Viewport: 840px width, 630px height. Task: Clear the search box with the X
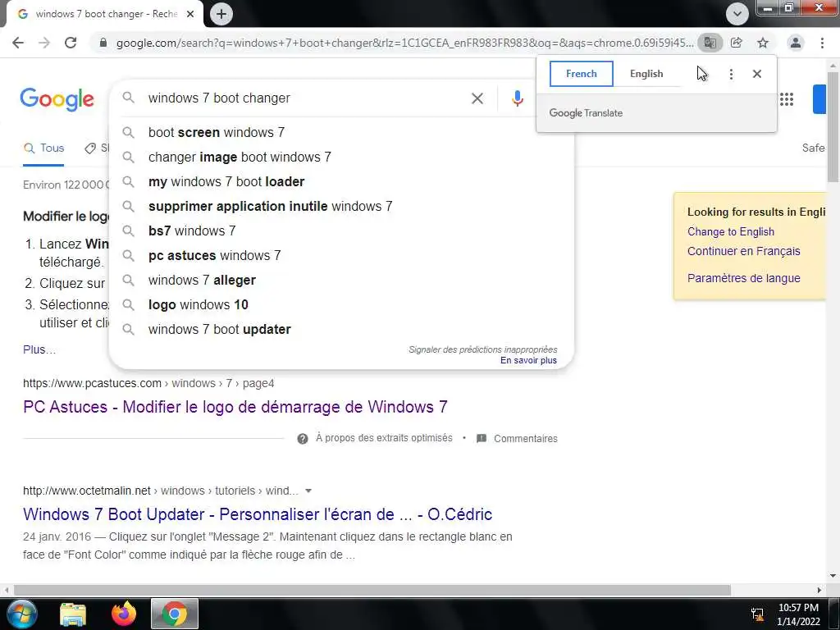pyautogui.click(x=477, y=98)
